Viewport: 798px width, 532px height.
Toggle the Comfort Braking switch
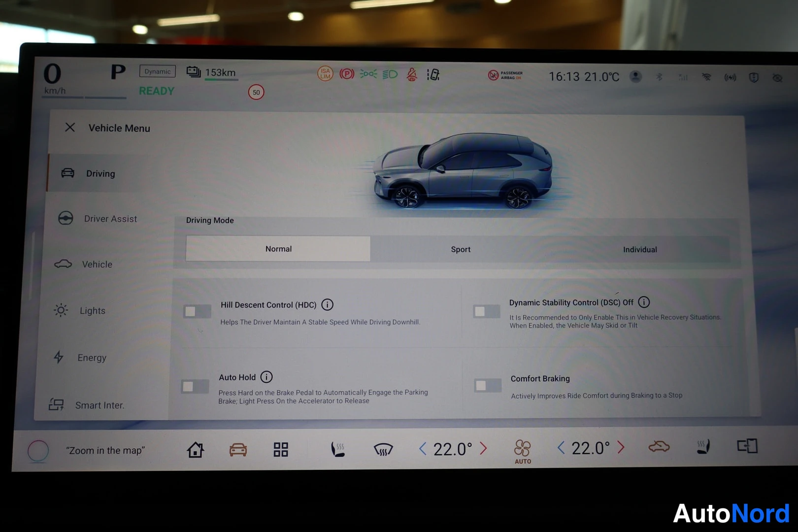coord(488,385)
